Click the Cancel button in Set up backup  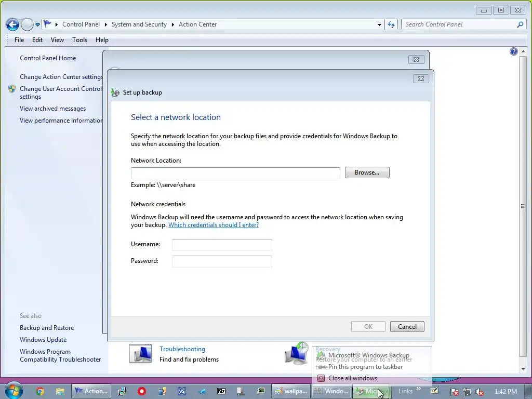pos(407,327)
